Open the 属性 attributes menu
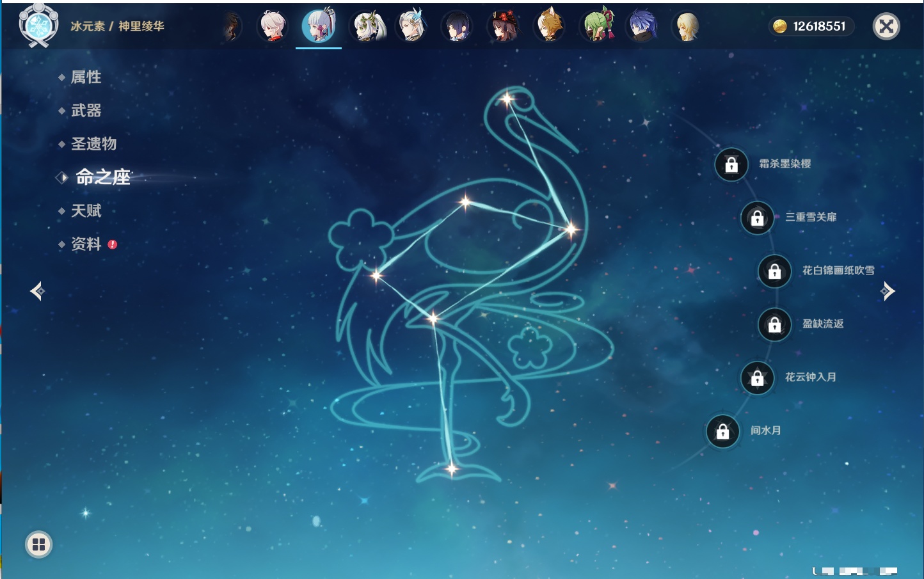924x579 pixels. click(x=86, y=77)
